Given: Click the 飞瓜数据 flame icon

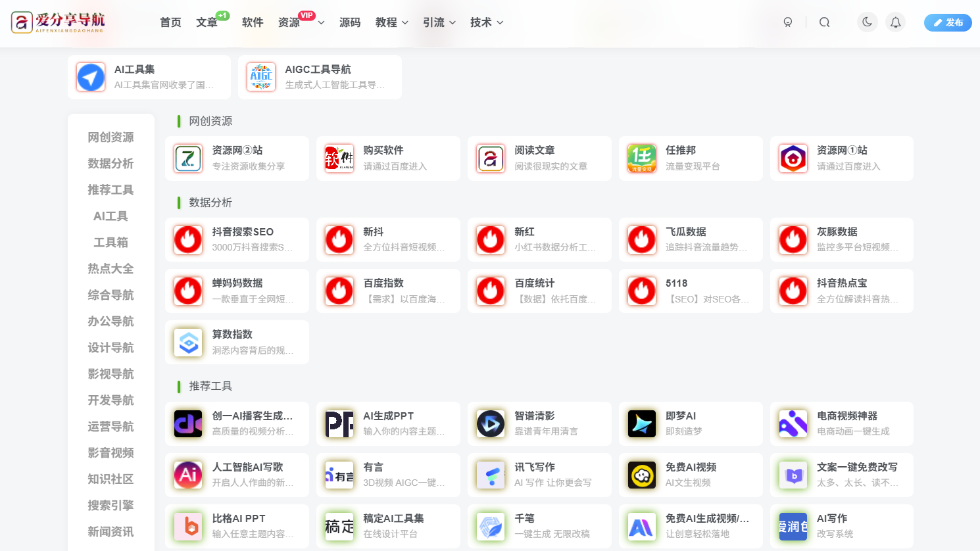Looking at the screenshot, I should [x=642, y=240].
